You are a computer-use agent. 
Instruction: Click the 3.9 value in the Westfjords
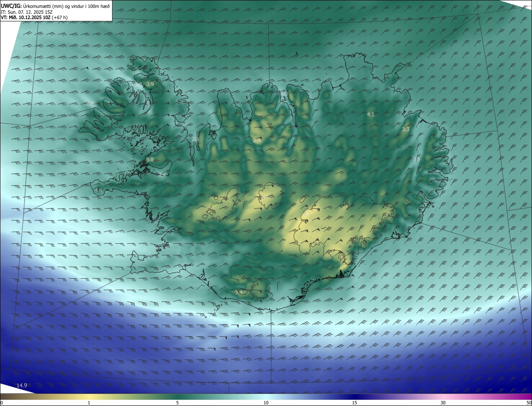[x=150, y=84]
